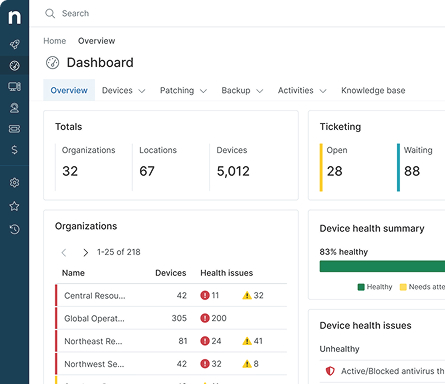The image size is (445, 384).
Task: Click the device count 81 for Northeast Re...
Action: [x=183, y=341]
